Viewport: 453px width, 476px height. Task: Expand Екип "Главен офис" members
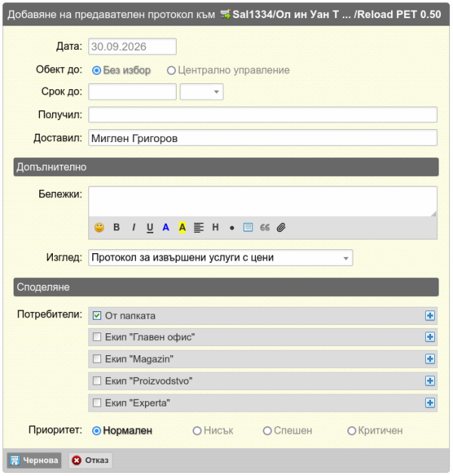point(430,337)
